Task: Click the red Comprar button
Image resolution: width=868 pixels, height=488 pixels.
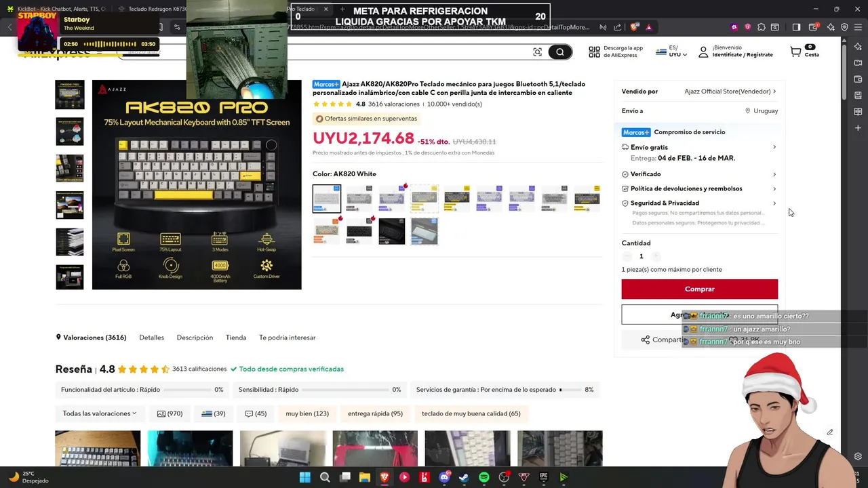Action: 699,289
